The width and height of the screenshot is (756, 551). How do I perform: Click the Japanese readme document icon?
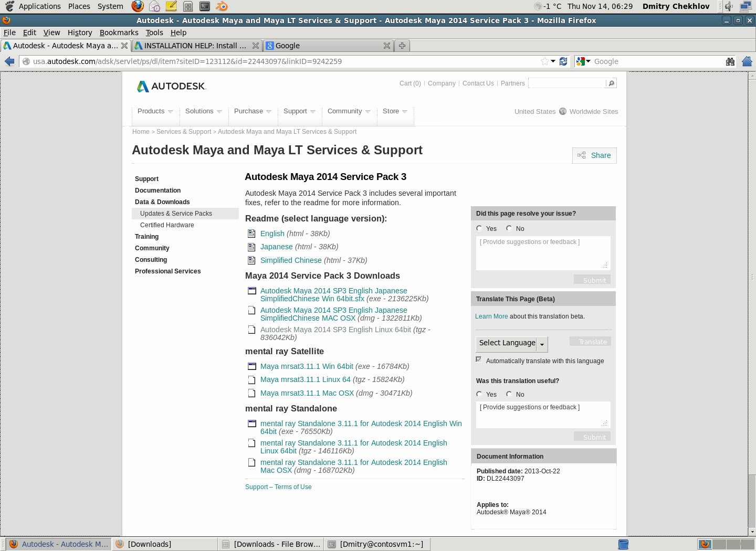click(x=251, y=247)
